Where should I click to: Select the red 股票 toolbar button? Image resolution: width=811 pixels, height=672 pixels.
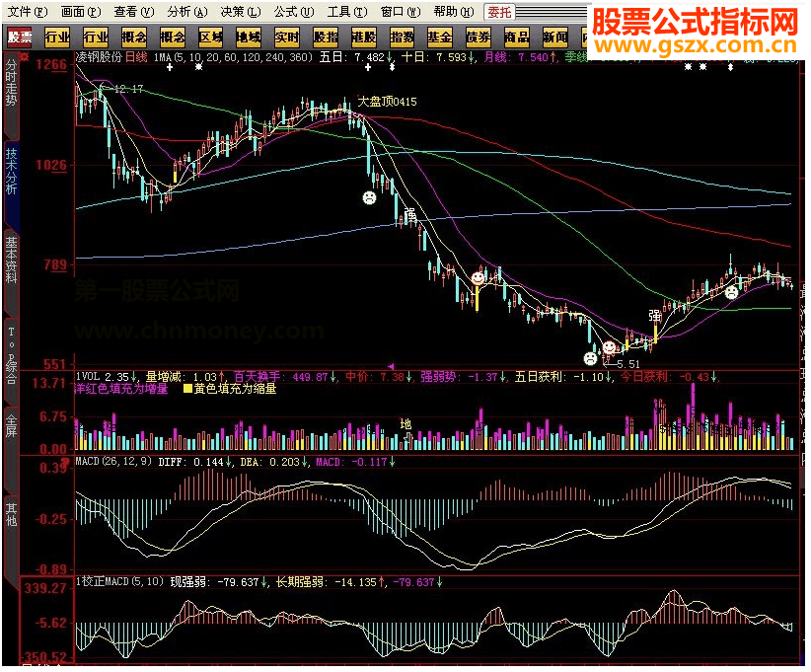pos(20,37)
